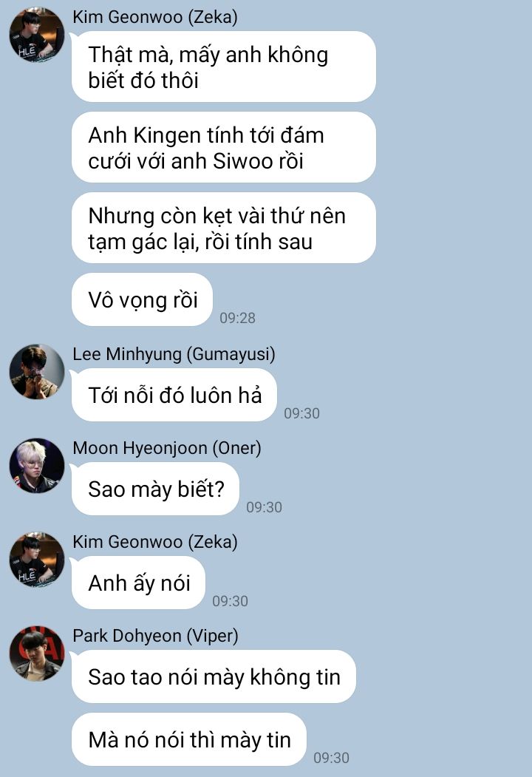Select message "Thật mà, mấy anh không biết đó thôi"
Screen dimensions: 532x777
point(223,67)
